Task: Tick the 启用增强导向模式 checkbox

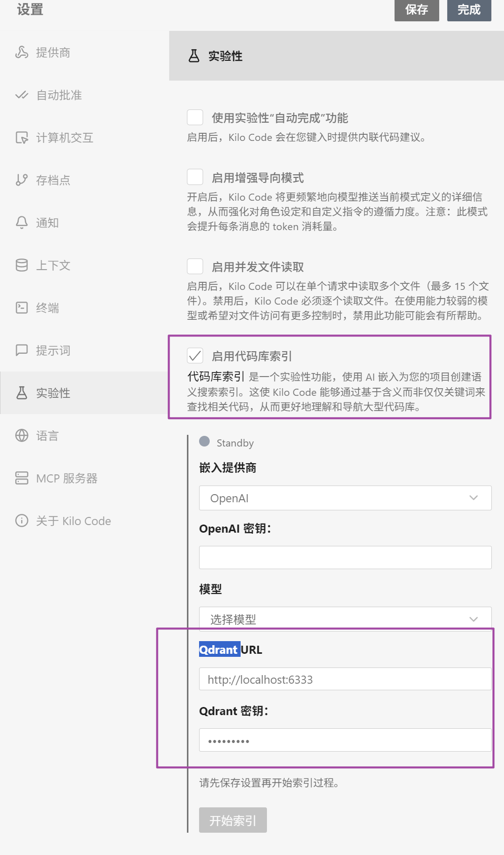Action: point(195,177)
